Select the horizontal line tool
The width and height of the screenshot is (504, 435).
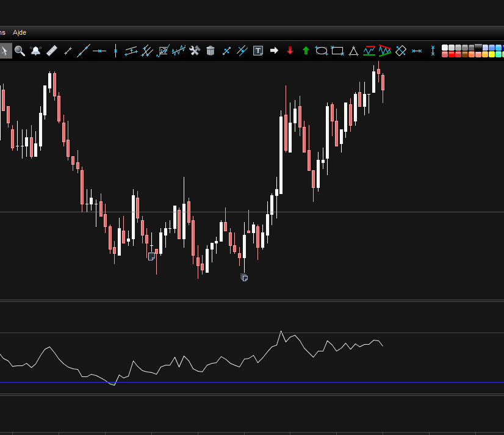(x=99, y=51)
